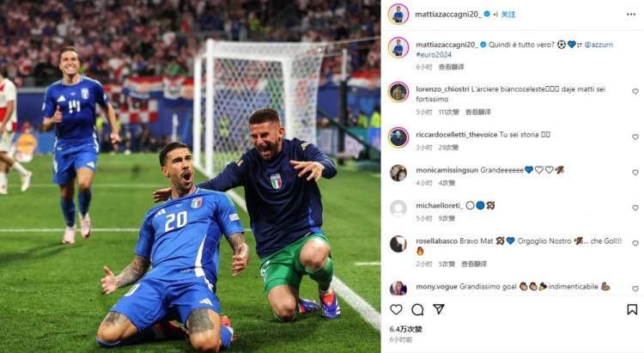Image resolution: width=644 pixels, height=353 pixels.
Task: Open mattiazaccagni20_ header profile picture
Action: (x=398, y=15)
